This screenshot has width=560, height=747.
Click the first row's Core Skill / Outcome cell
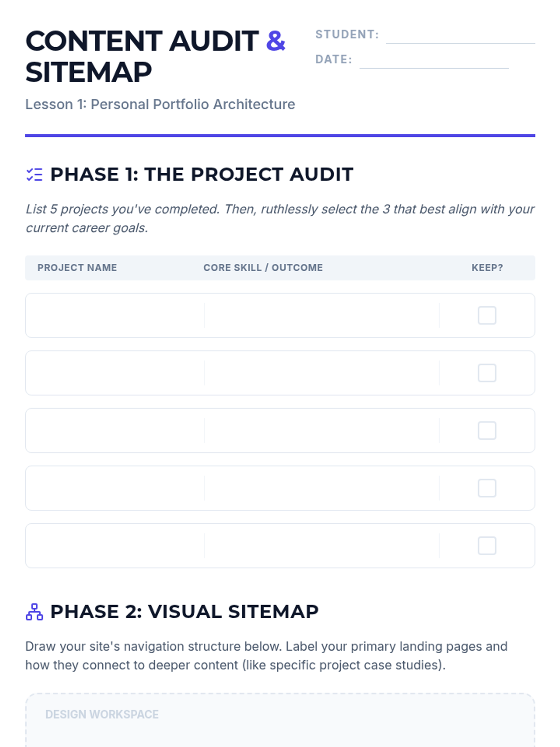click(322, 315)
